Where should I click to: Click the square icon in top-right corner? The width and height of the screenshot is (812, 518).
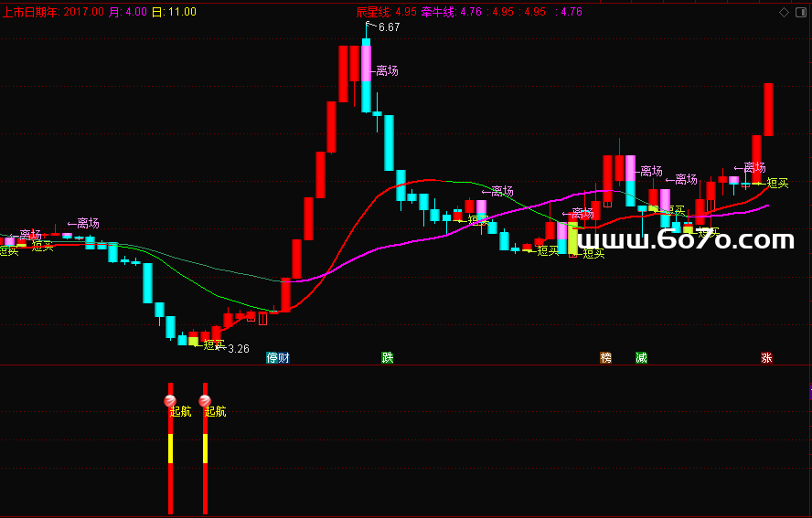(x=801, y=13)
